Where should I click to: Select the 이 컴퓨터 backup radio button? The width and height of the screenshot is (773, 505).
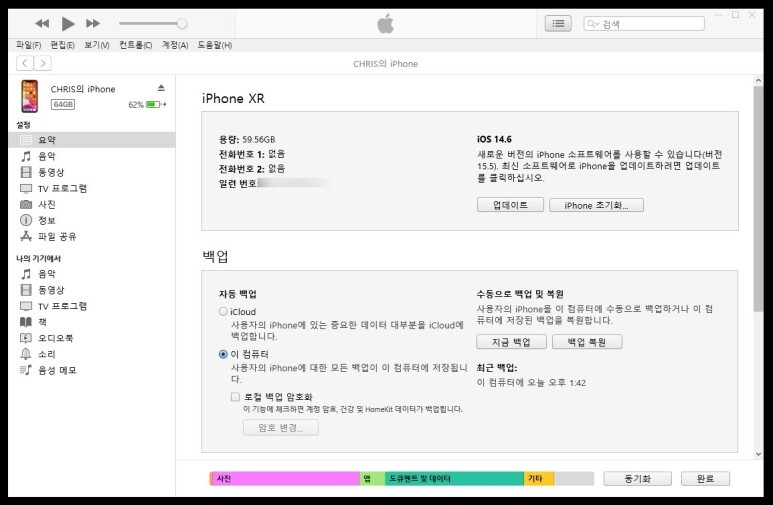pos(223,354)
